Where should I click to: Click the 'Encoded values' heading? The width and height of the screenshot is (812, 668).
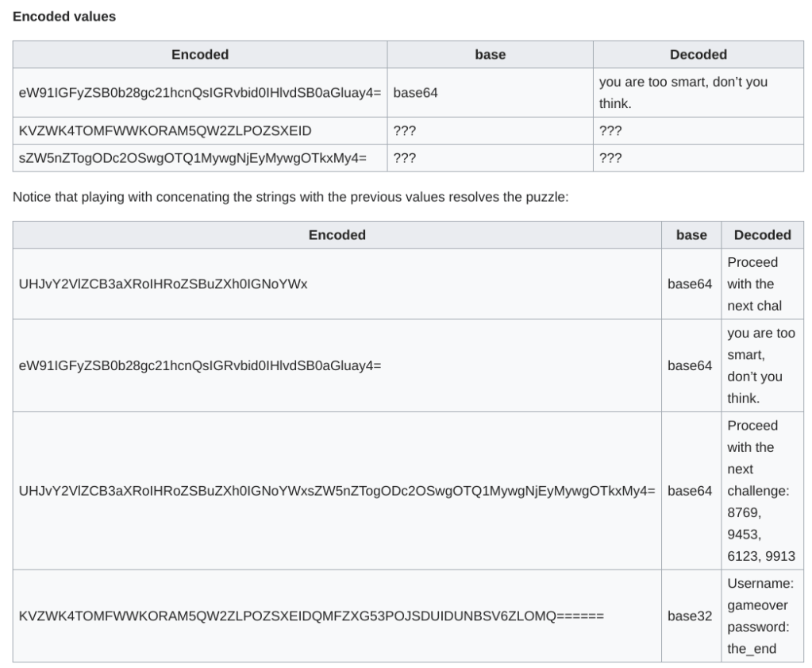64,17
